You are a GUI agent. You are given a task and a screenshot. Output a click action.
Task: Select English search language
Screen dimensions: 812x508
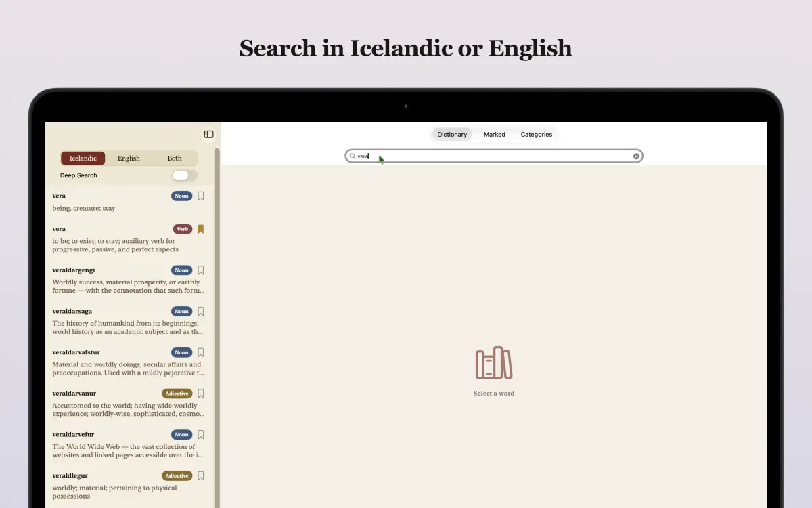click(x=129, y=158)
